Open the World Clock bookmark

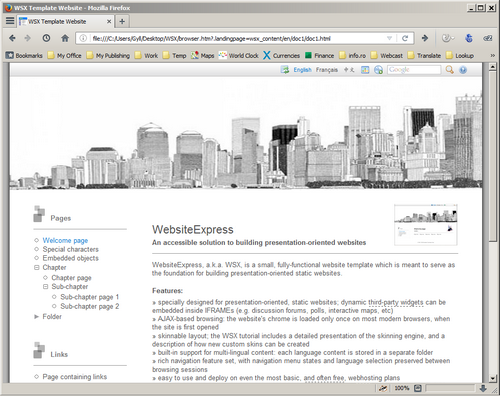pyautogui.click(x=239, y=55)
